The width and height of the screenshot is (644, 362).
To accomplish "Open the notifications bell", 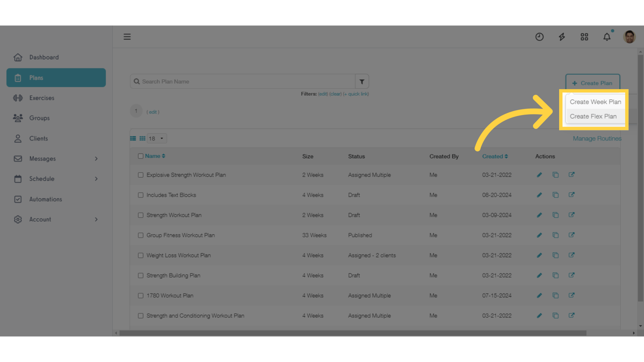I will tap(607, 37).
